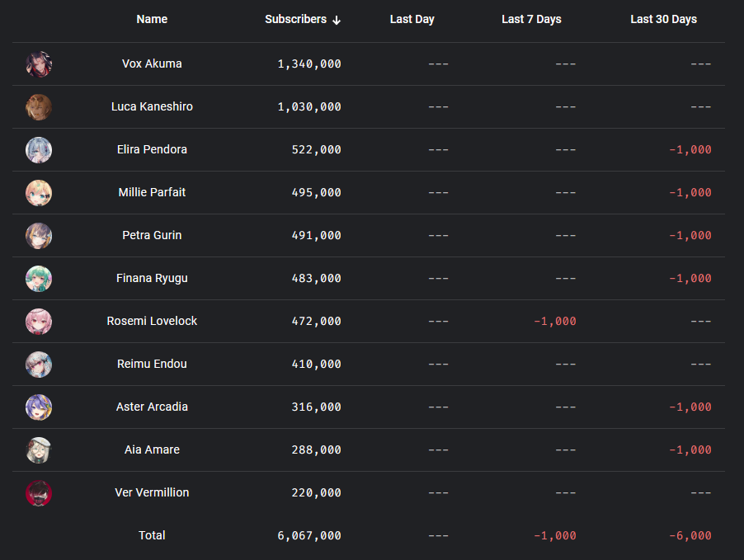Select Millie Parfait's avatar image
Screen dimensions: 744x560
coord(39,193)
